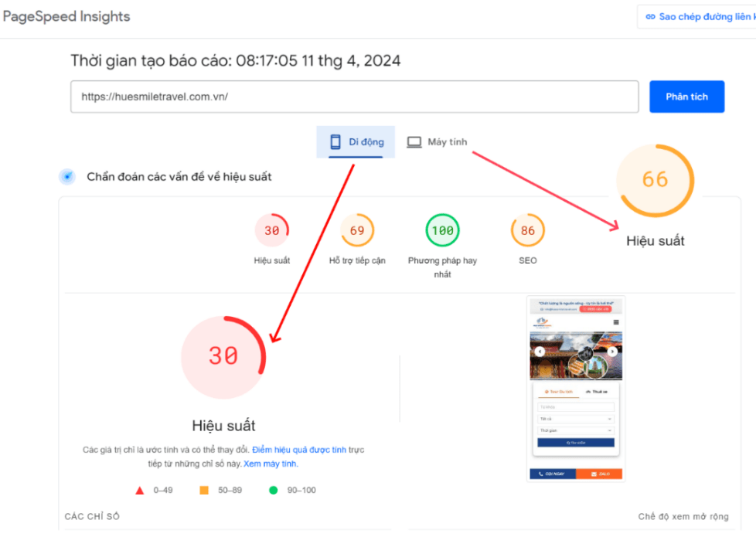Click the blue diagnose icon beside Chẩn đoán
The image size is (756, 537).
pyautogui.click(x=67, y=176)
